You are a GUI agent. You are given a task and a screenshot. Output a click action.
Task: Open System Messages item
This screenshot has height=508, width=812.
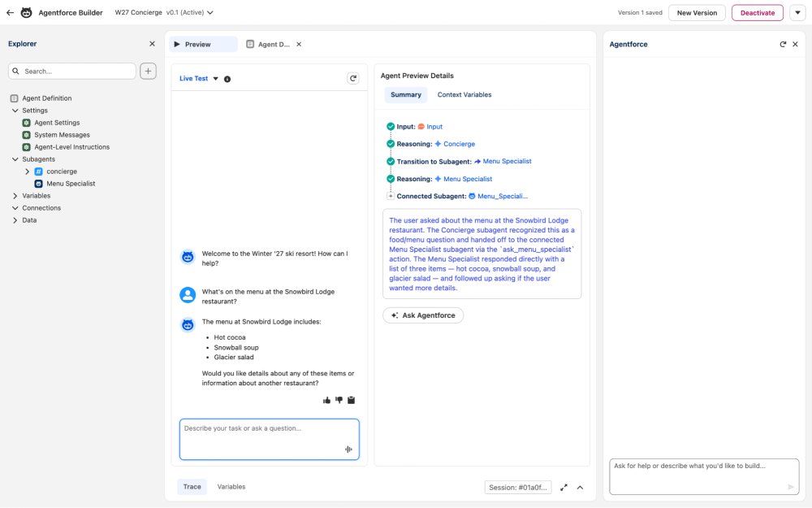pyautogui.click(x=62, y=135)
